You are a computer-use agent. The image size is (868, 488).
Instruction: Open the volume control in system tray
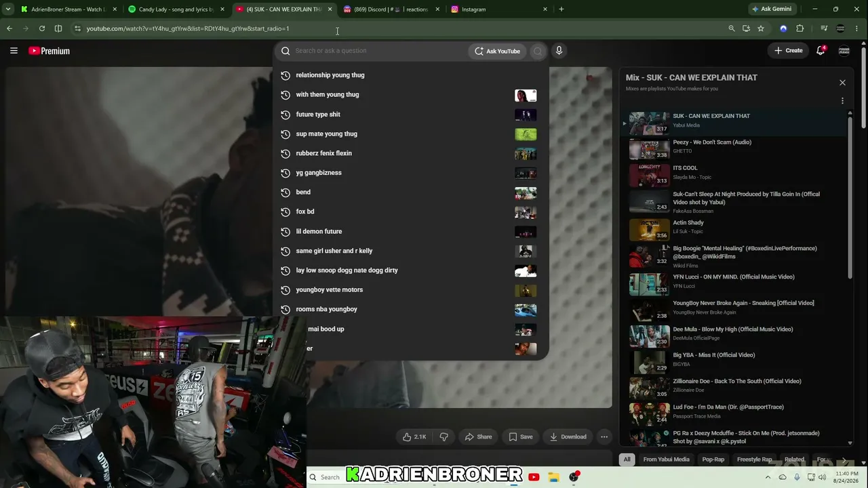(823, 477)
